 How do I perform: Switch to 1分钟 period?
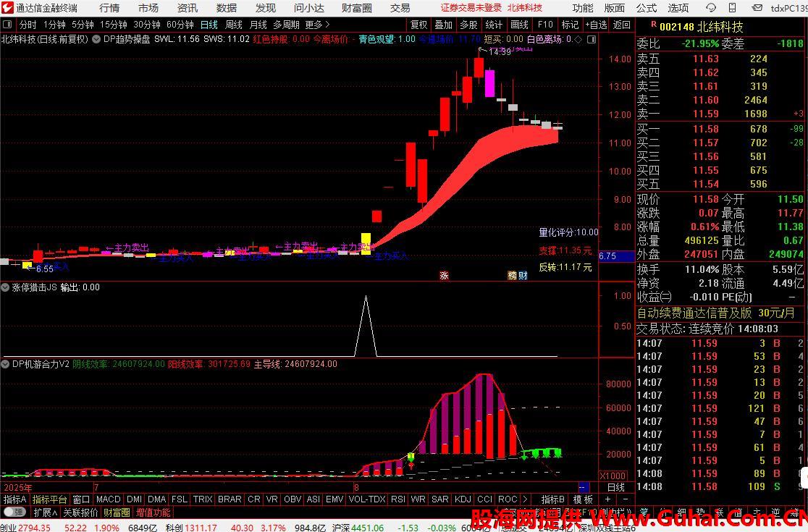[x=54, y=25]
